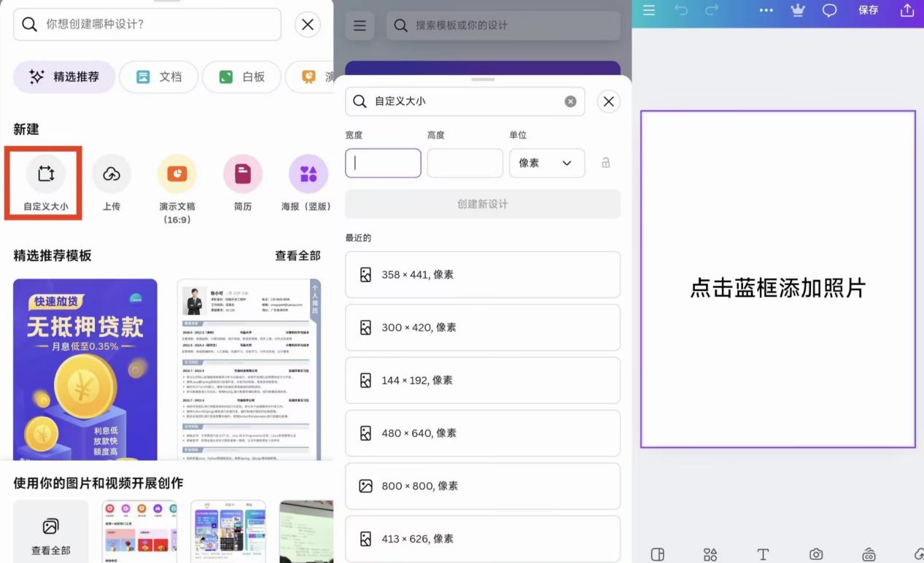Click the 创建新设计 button

(482, 203)
